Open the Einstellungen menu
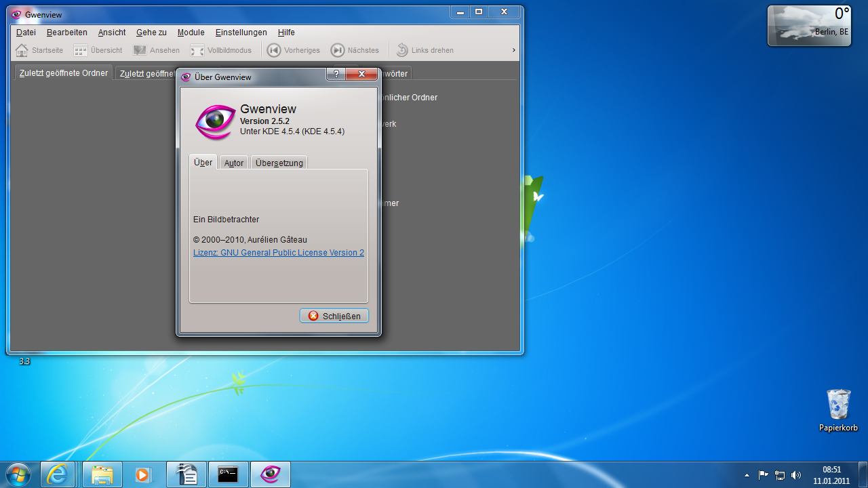This screenshot has width=868, height=488. point(241,32)
